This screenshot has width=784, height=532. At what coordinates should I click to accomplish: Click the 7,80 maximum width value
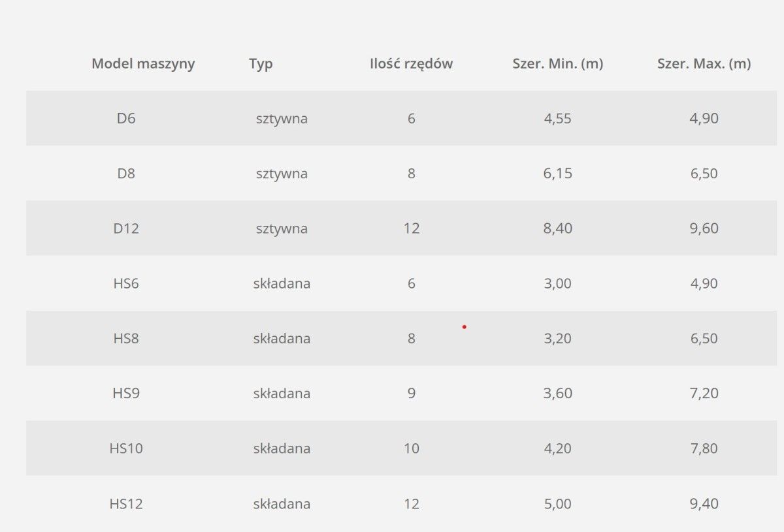click(x=704, y=448)
